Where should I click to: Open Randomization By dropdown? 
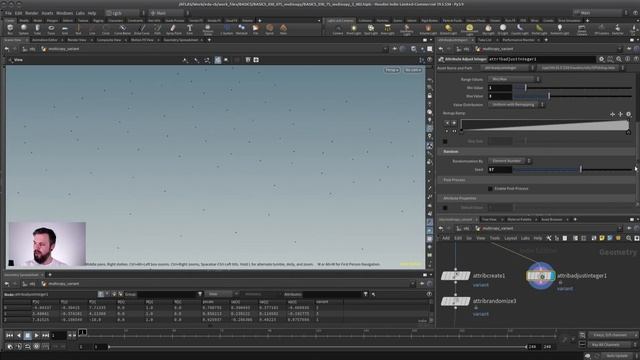[509, 161]
